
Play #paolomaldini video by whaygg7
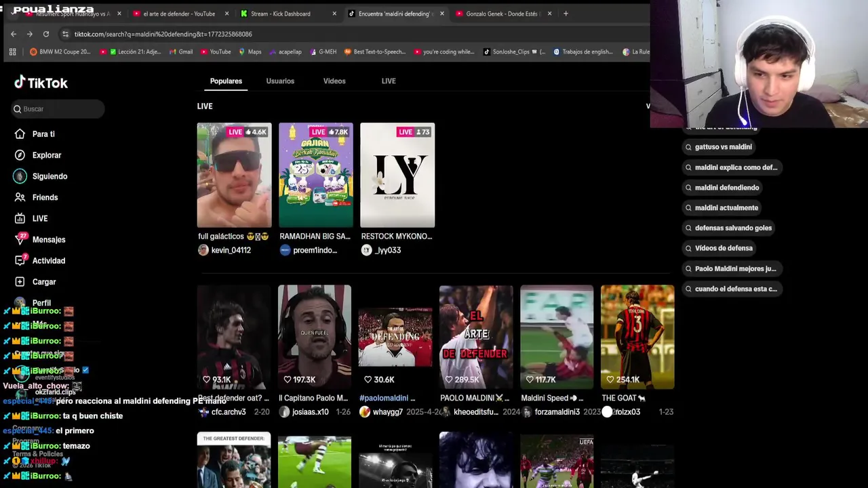click(395, 337)
